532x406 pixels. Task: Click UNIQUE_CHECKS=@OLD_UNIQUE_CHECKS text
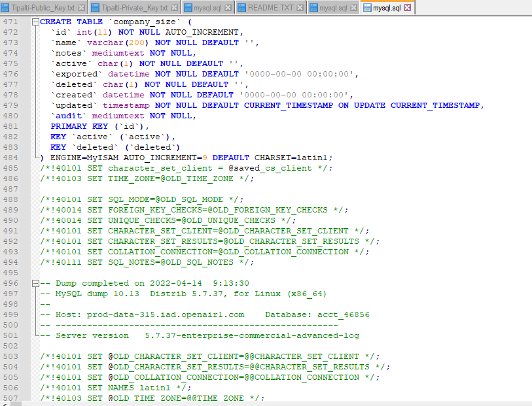point(192,220)
